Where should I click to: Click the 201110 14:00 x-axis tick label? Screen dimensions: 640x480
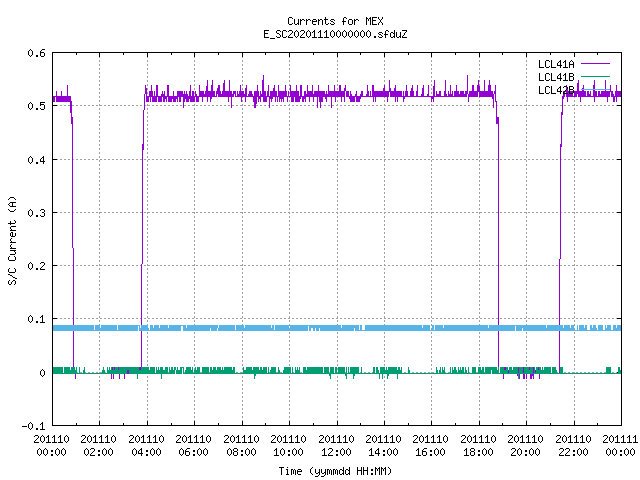[x=383, y=446]
